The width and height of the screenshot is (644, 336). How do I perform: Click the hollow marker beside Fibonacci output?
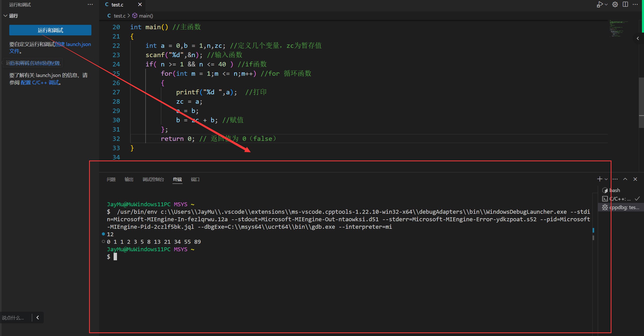click(103, 241)
